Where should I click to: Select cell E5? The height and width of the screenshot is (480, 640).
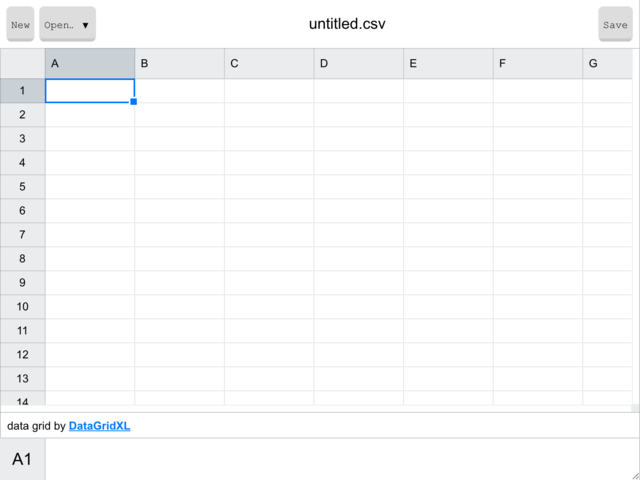(449, 187)
